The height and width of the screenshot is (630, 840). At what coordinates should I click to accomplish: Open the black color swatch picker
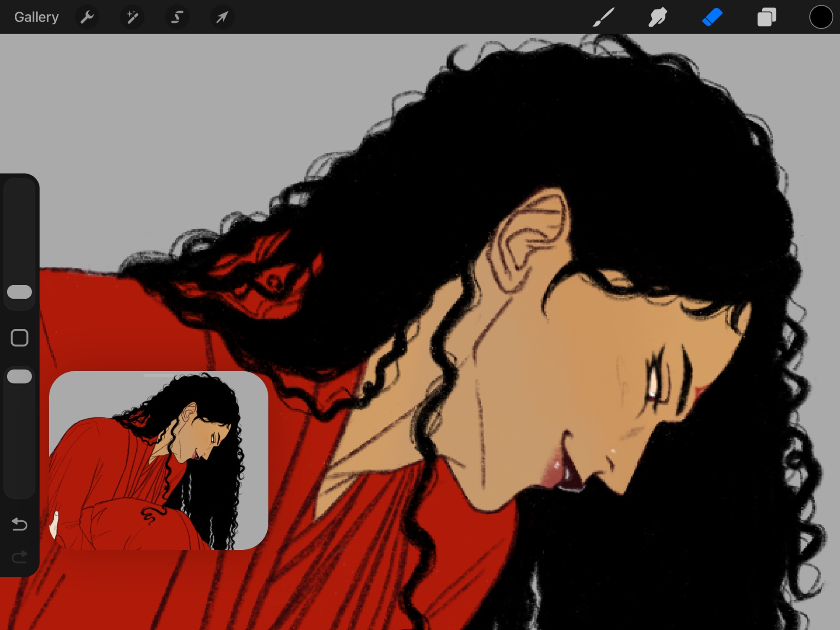(x=821, y=17)
